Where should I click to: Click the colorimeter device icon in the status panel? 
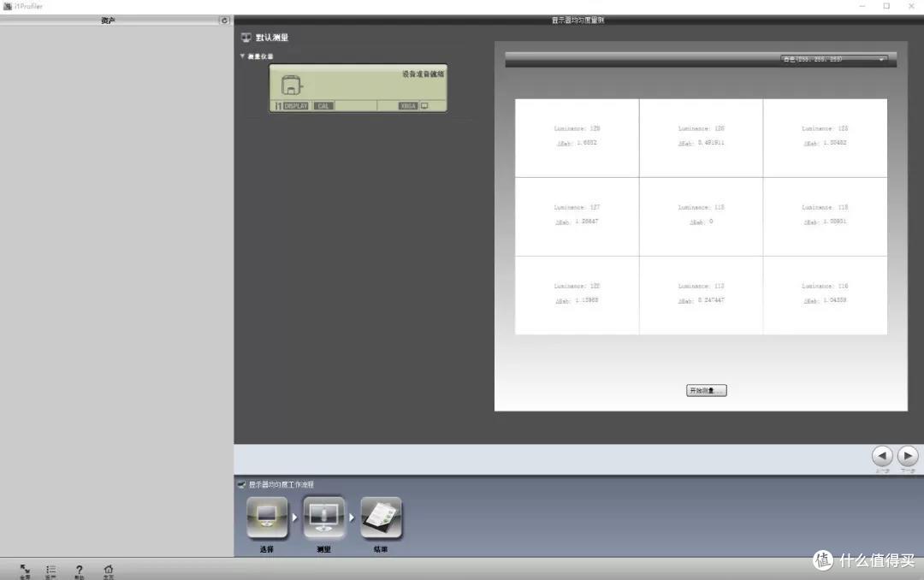[x=292, y=86]
